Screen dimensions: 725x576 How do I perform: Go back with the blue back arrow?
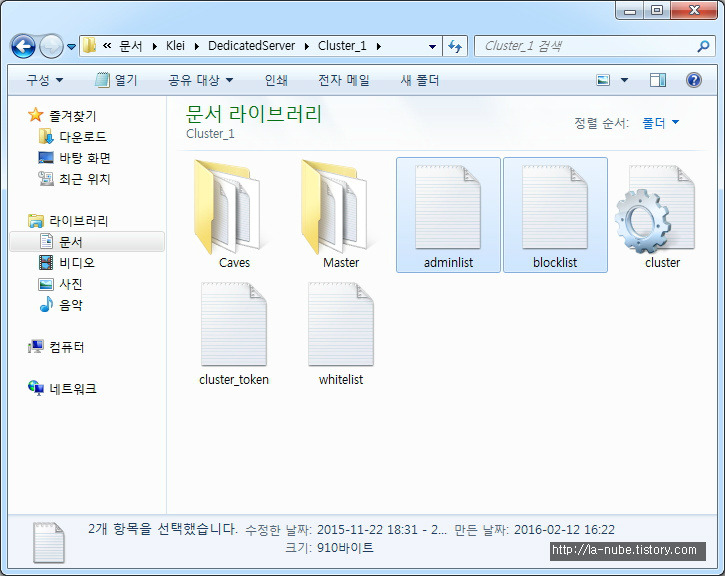(23, 46)
